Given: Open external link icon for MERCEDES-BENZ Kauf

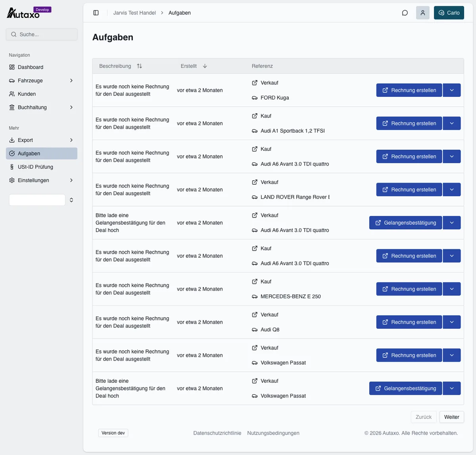Looking at the screenshot, I should tap(255, 281).
